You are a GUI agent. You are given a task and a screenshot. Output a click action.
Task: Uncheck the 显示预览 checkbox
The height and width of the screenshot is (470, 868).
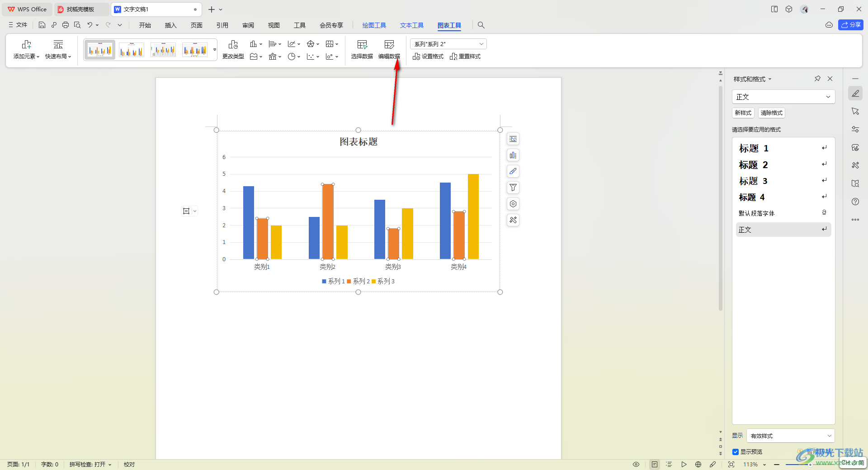(736, 452)
